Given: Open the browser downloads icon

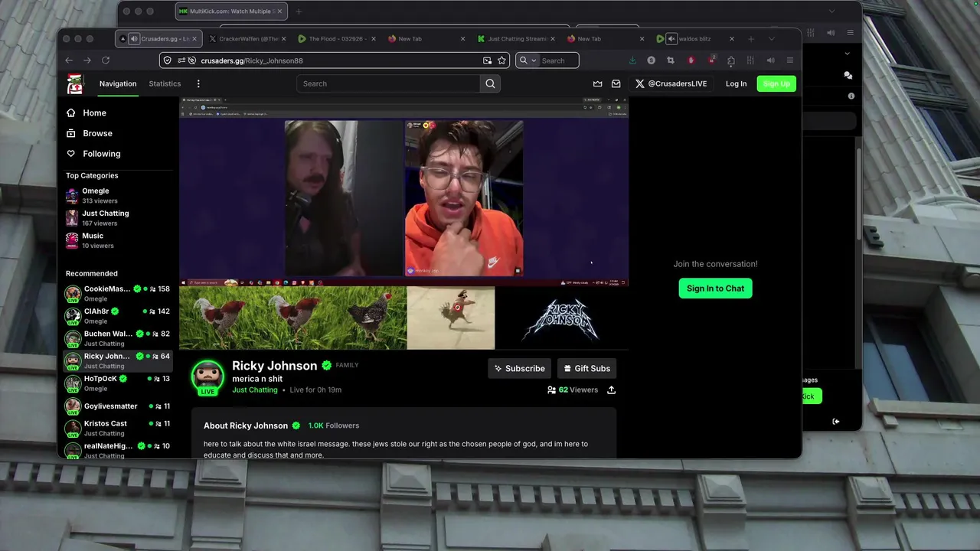Looking at the screenshot, I should pos(632,60).
